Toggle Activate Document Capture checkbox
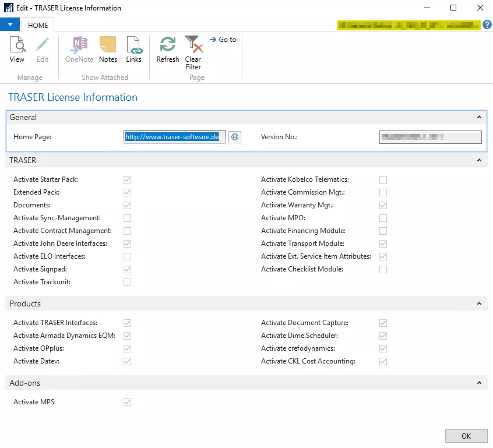The image size is (493, 448). (x=383, y=323)
